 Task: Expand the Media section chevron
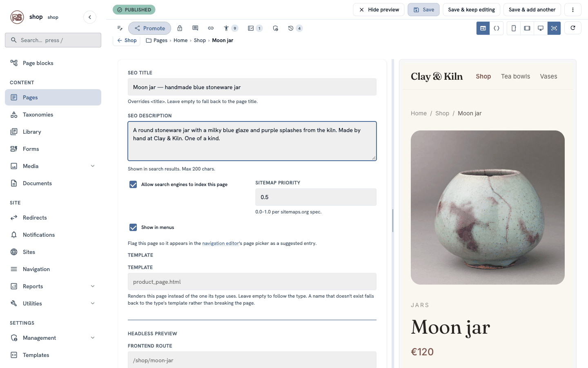(x=93, y=166)
